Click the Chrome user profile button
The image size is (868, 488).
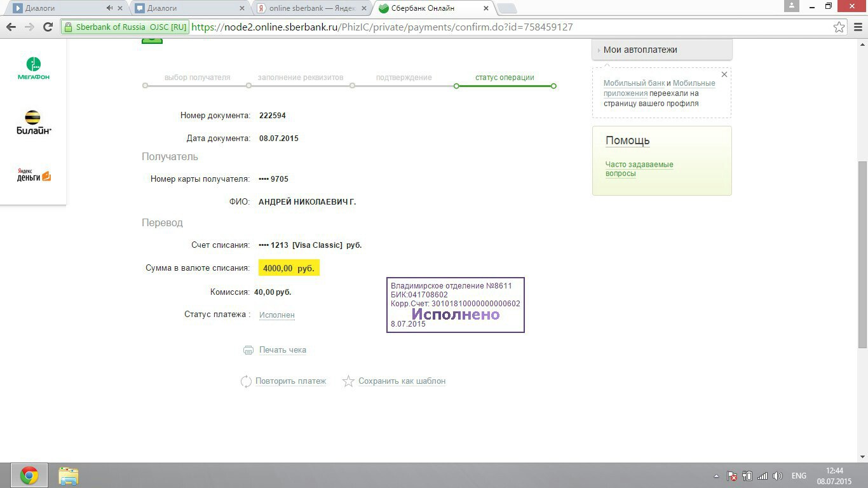(791, 6)
